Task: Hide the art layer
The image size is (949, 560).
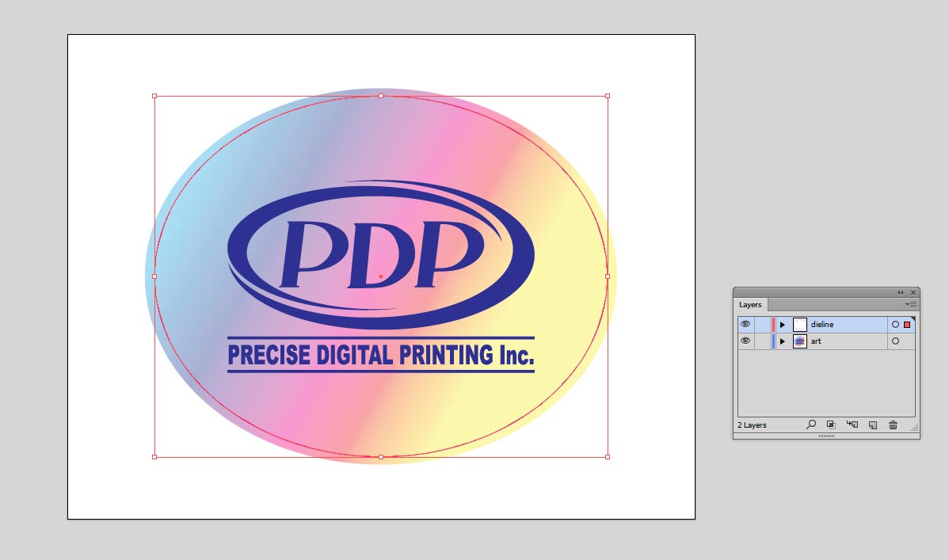Action: coord(745,341)
